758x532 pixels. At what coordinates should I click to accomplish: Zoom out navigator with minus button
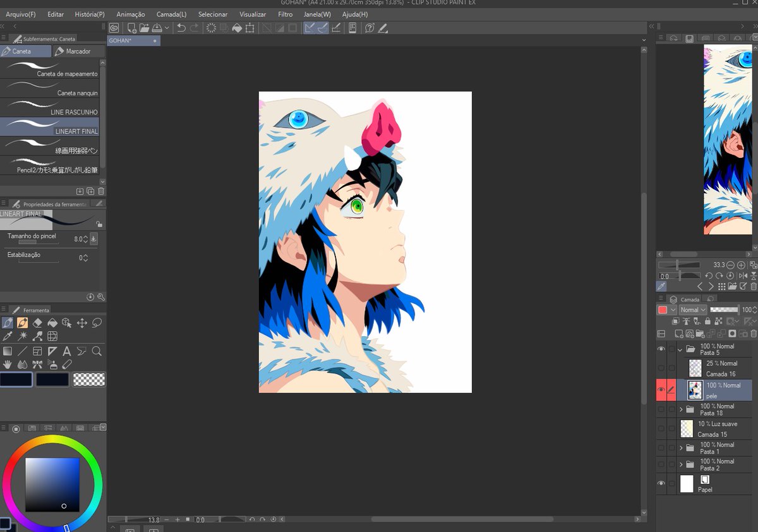(730, 265)
